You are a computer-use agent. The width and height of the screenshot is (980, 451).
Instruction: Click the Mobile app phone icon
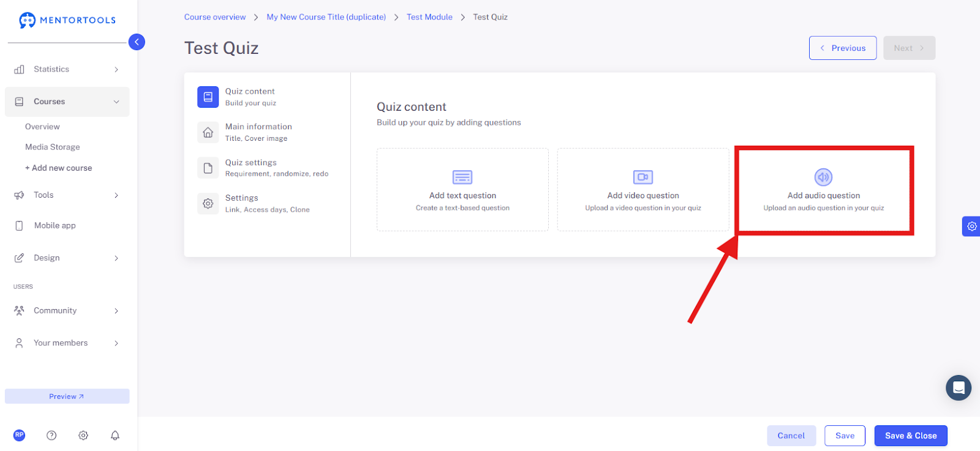pos(20,226)
